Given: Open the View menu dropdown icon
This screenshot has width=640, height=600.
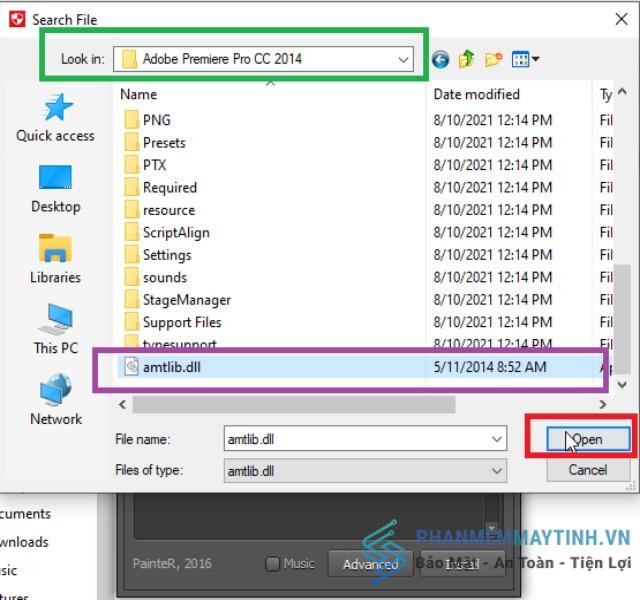Looking at the screenshot, I should [525, 60].
